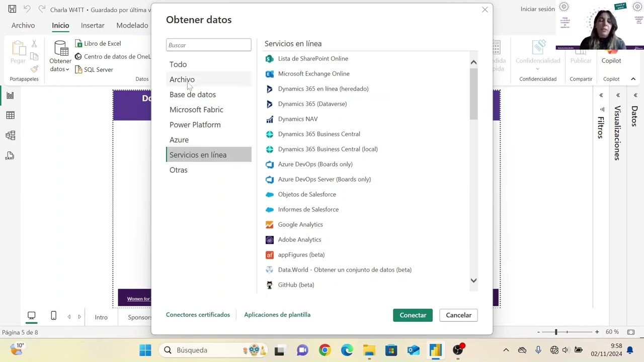
Task: Select Azure DevOps (Boards only) icon
Action: [x=269, y=164]
